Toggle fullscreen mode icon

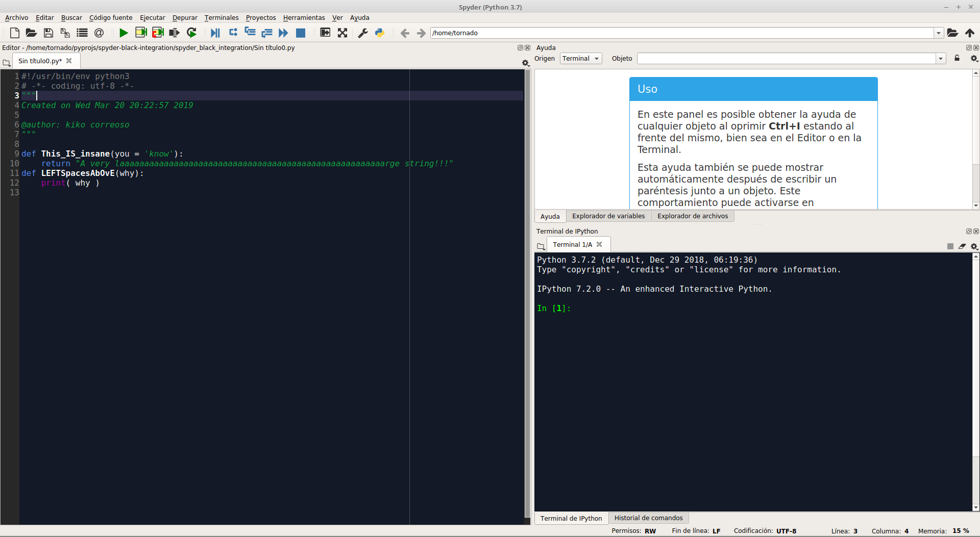(x=342, y=33)
